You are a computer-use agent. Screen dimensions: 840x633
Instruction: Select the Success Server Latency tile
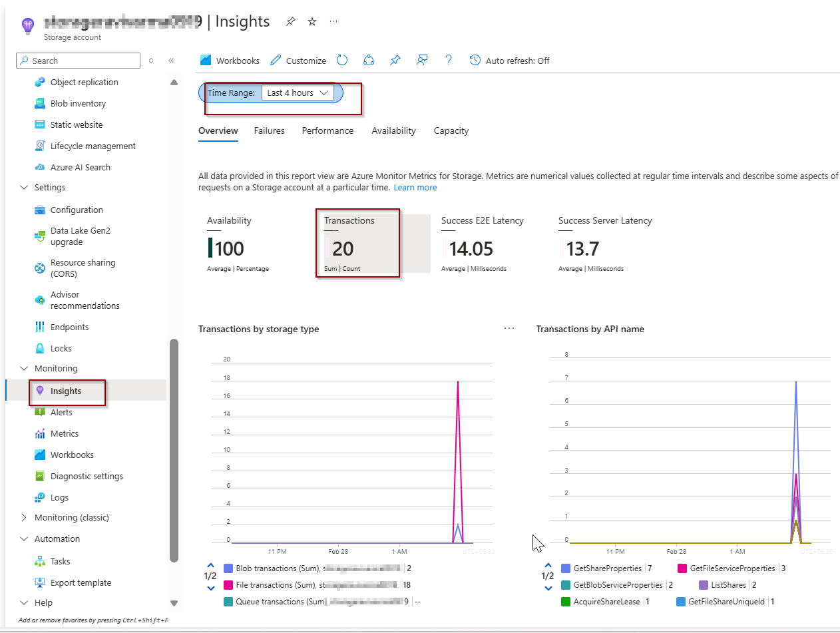click(608, 244)
